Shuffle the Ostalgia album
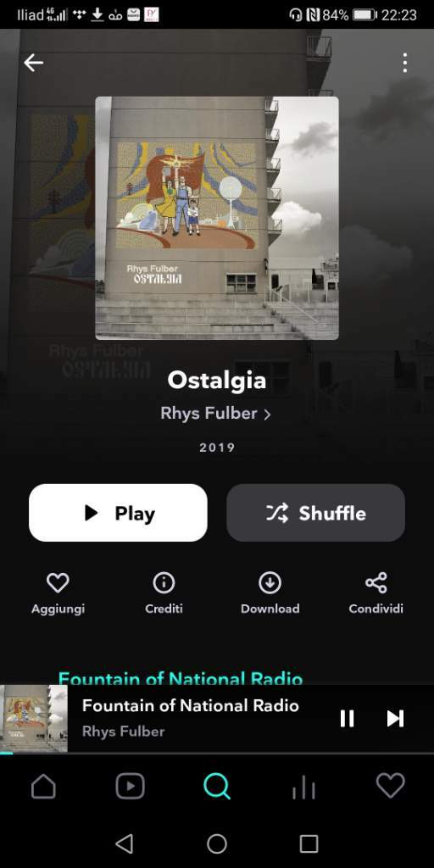 [x=315, y=513]
